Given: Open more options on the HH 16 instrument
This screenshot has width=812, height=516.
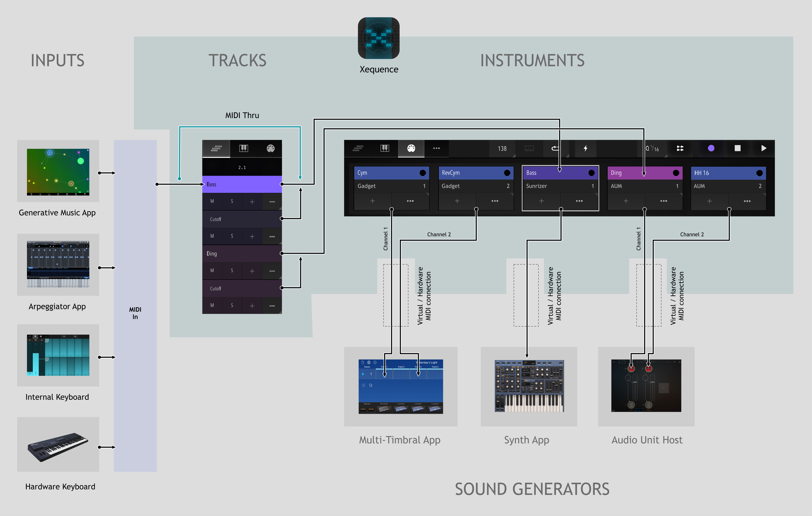Looking at the screenshot, I should coord(747,201).
